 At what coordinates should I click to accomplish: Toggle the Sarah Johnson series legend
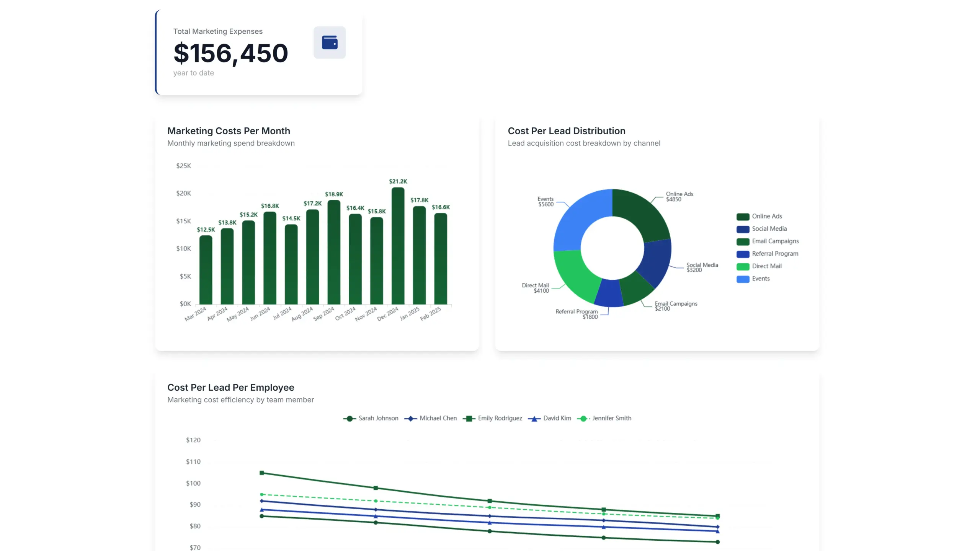(371, 418)
